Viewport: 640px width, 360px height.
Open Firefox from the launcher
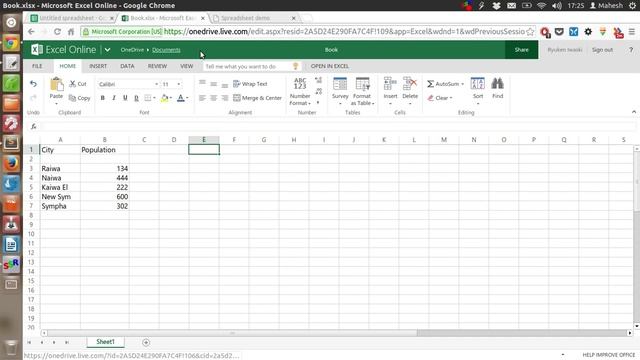11,163
